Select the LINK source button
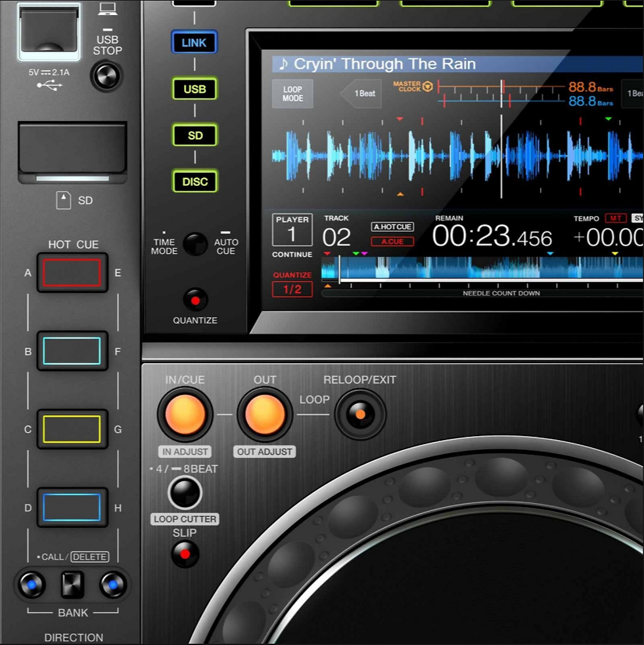 click(x=194, y=43)
